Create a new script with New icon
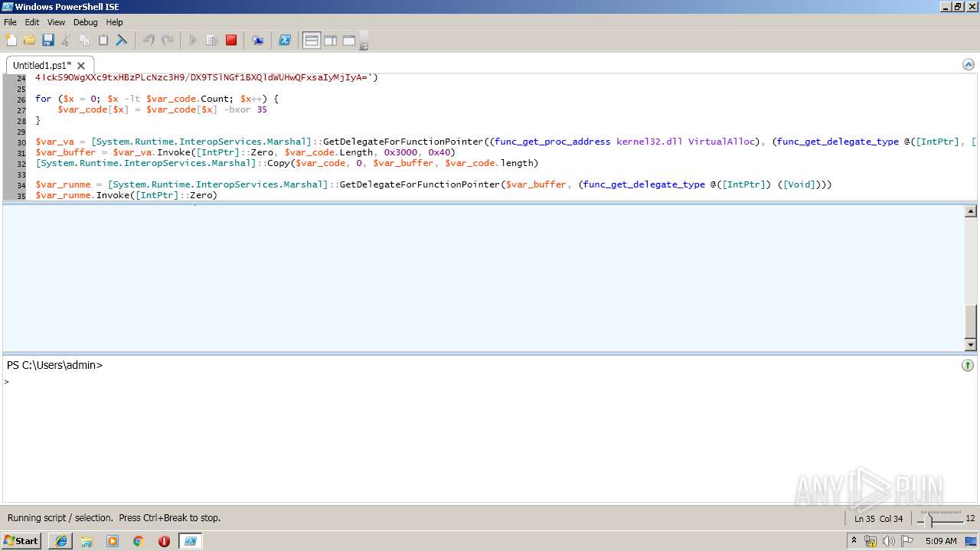 (x=11, y=41)
